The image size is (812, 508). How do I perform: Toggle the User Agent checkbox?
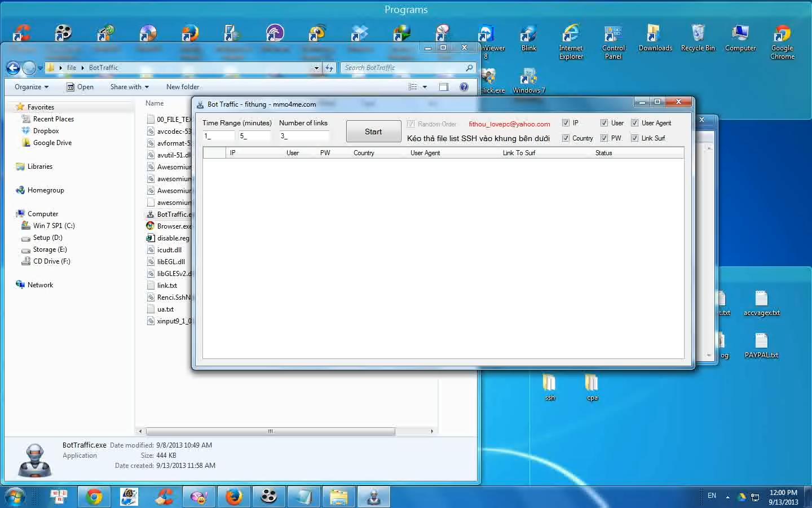tap(634, 122)
